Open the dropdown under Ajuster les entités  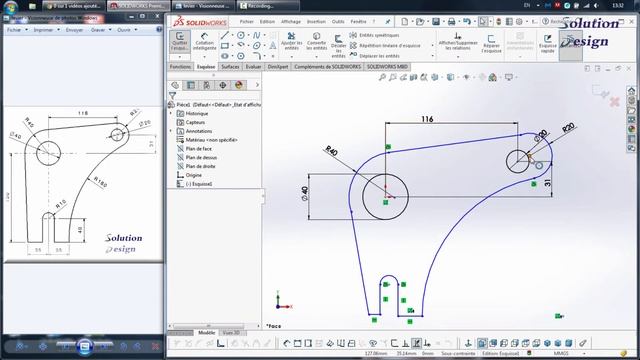[x=291, y=57]
